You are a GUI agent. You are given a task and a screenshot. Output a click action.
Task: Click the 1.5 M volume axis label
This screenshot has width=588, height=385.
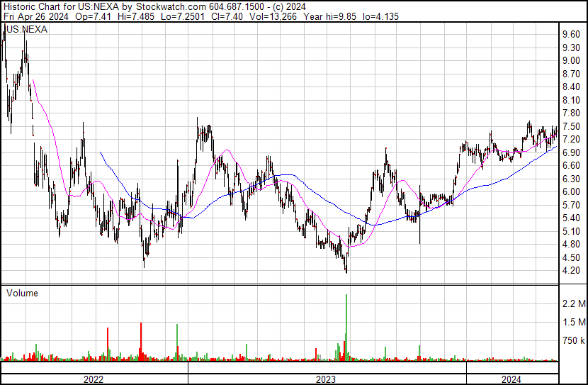pyautogui.click(x=572, y=323)
